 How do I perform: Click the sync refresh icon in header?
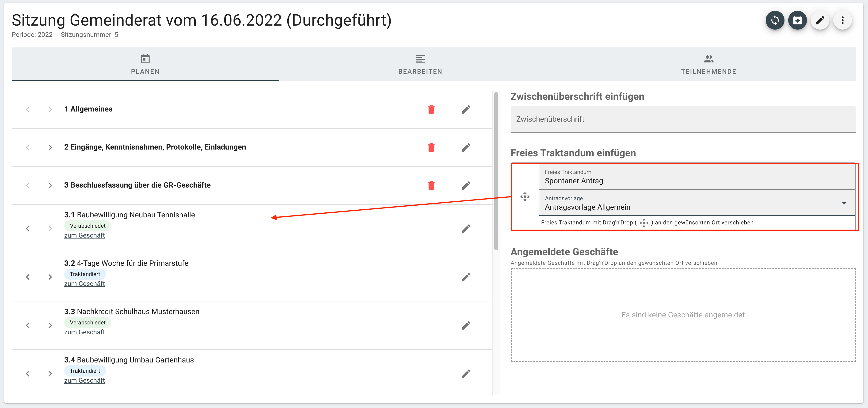(x=775, y=20)
